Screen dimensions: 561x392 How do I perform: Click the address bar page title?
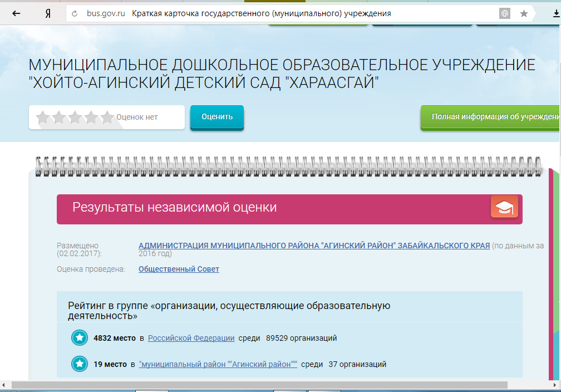click(261, 13)
